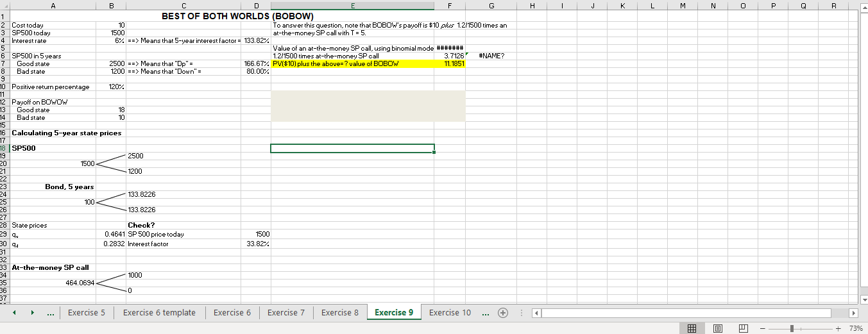Click the selected empty cell E18
The image size is (868, 334).
click(353, 148)
